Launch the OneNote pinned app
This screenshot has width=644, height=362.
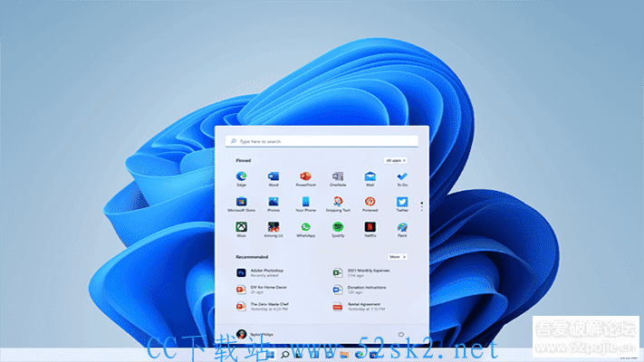coord(338,179)
